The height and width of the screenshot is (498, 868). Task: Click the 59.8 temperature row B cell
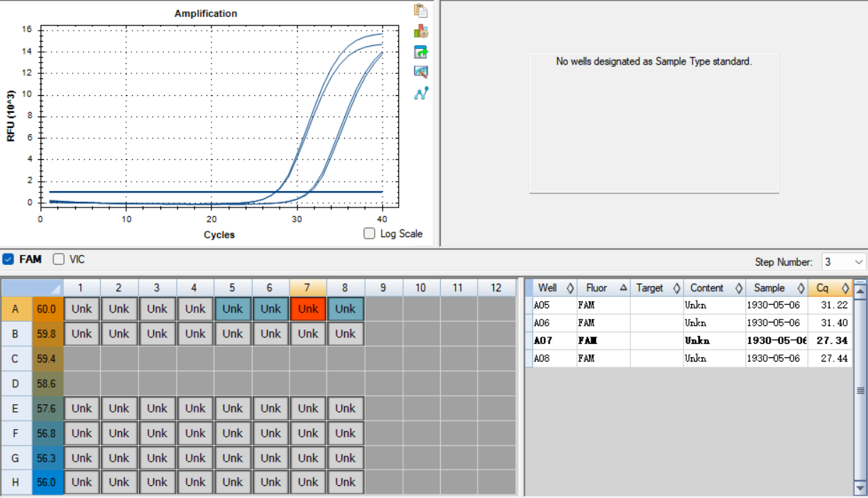pyautogui.click(x=47, y=334)
